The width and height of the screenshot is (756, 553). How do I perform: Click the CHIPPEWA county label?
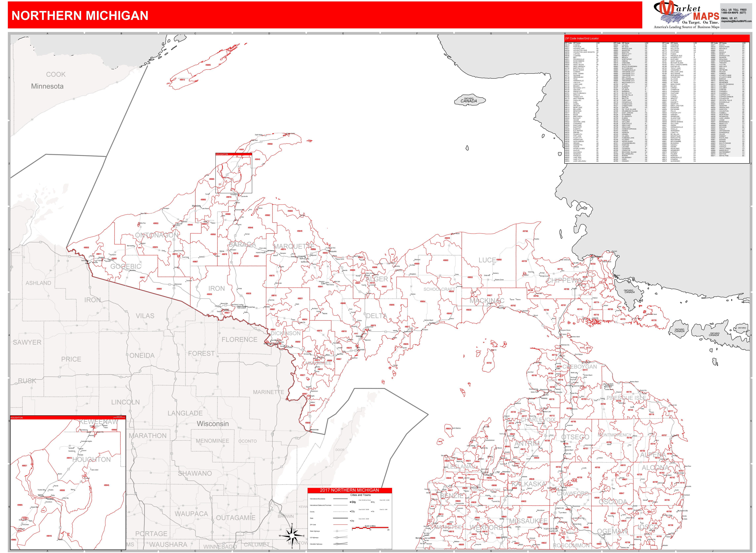(x=564, y=280)
